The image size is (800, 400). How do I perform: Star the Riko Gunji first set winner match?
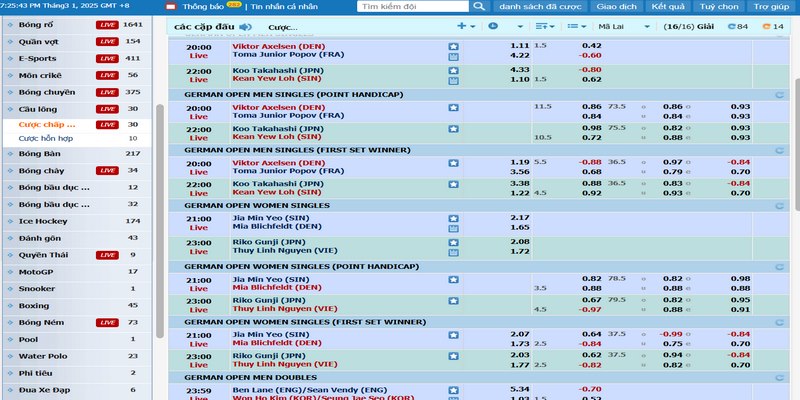(453, 355)
